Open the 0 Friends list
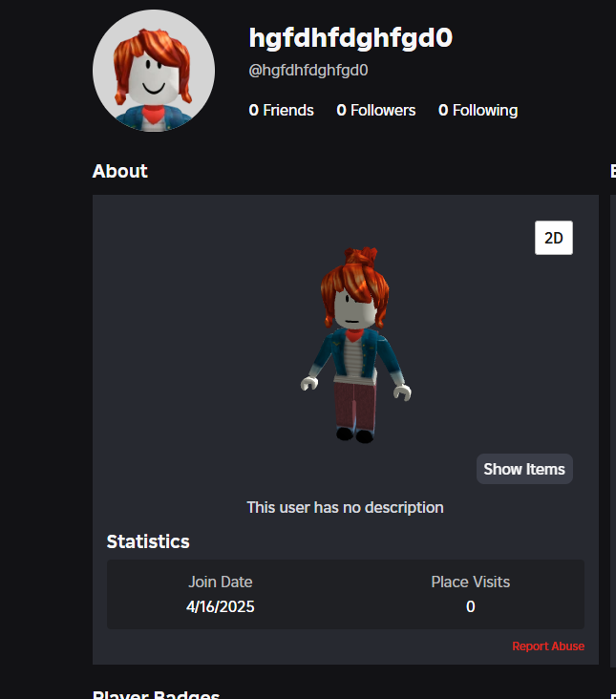 pyautogui.click(x=281, y=110)
